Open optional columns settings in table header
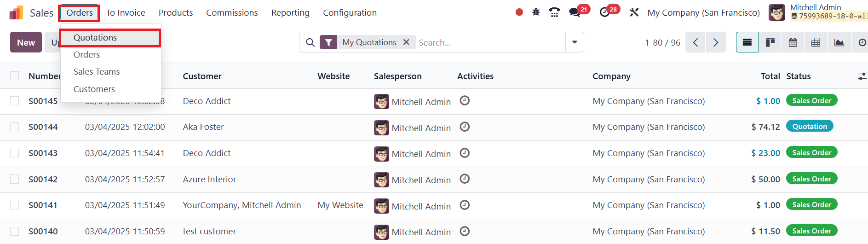Screen dimensions: 868x244 862,76
